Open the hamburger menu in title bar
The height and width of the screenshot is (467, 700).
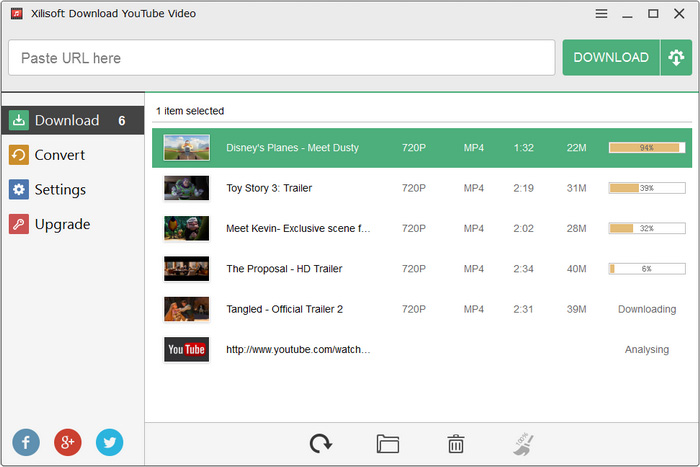click(601, 14)
